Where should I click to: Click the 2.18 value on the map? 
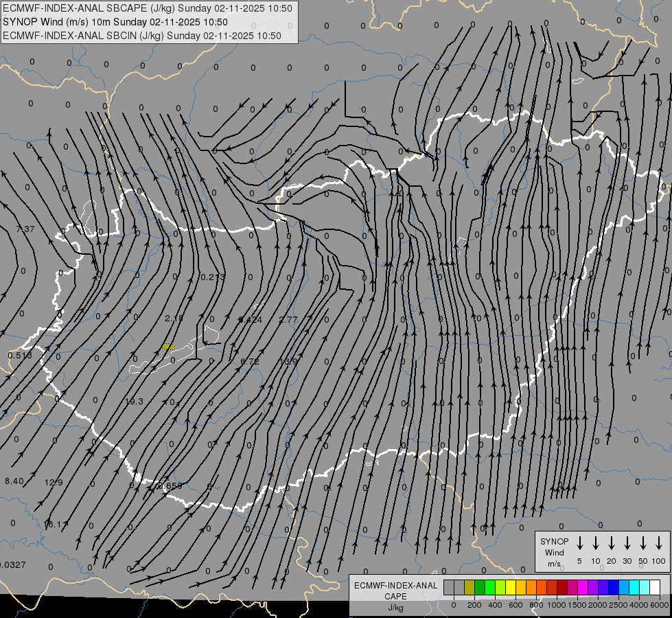(174, 318)
